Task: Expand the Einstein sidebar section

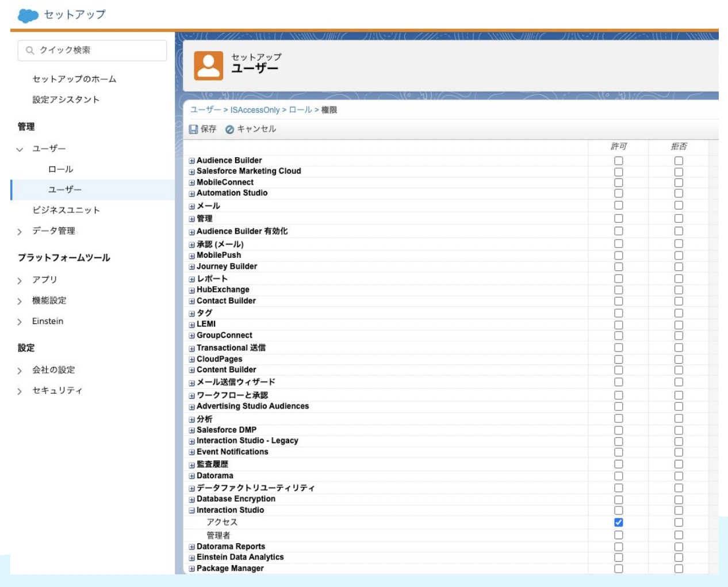Action: click(20, 322)
